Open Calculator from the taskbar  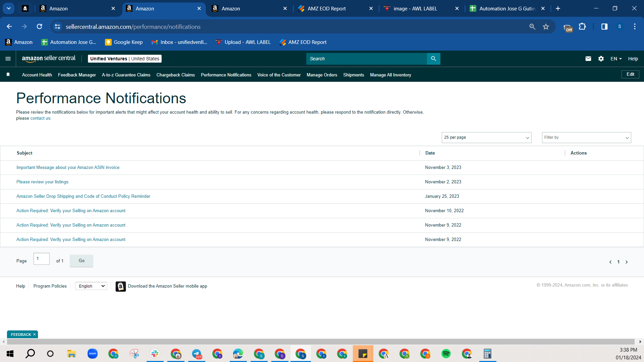pos(487,354)
